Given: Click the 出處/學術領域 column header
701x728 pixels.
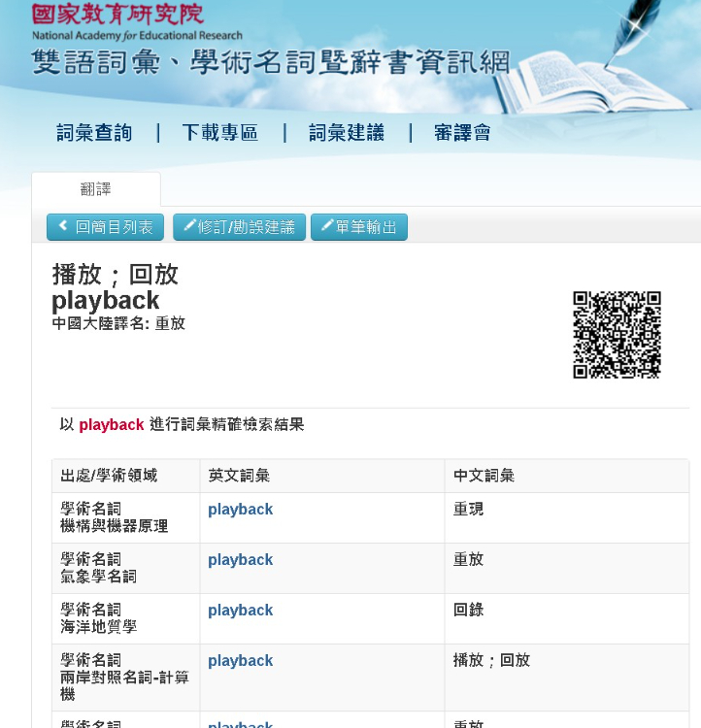Looking at the screenshot, I should pos(126,476).
